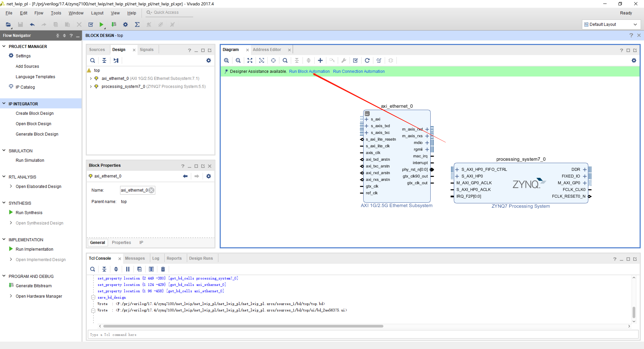644x349 pixels.
Task: Clear Tcl Console with trash icon
Action: point(163,269)
